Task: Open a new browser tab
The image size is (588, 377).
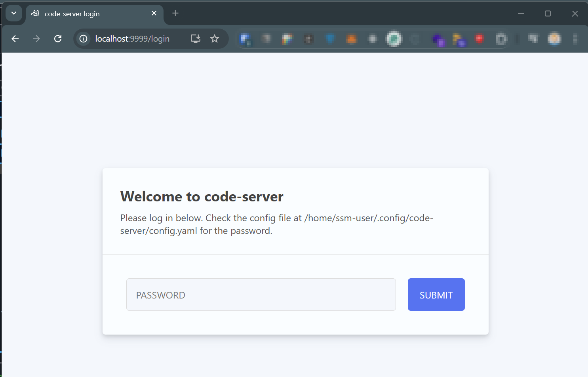Action: pos(175,13)
